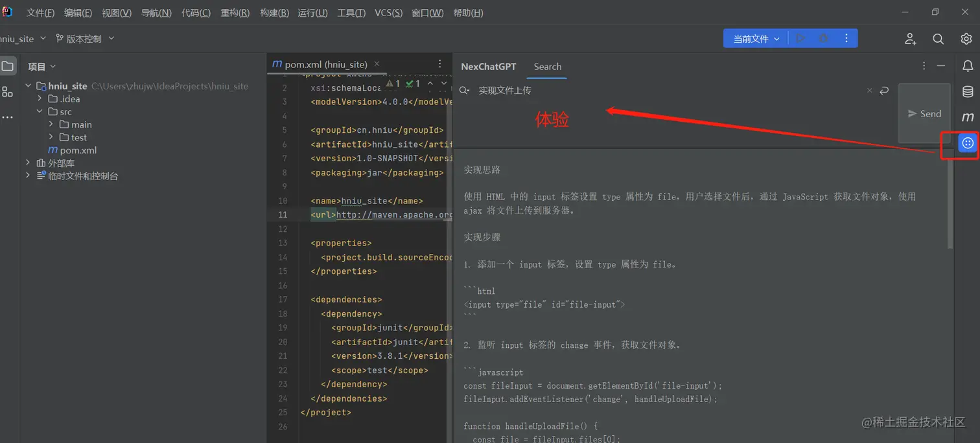Open the 构建(B) menu

pos(274,13)
